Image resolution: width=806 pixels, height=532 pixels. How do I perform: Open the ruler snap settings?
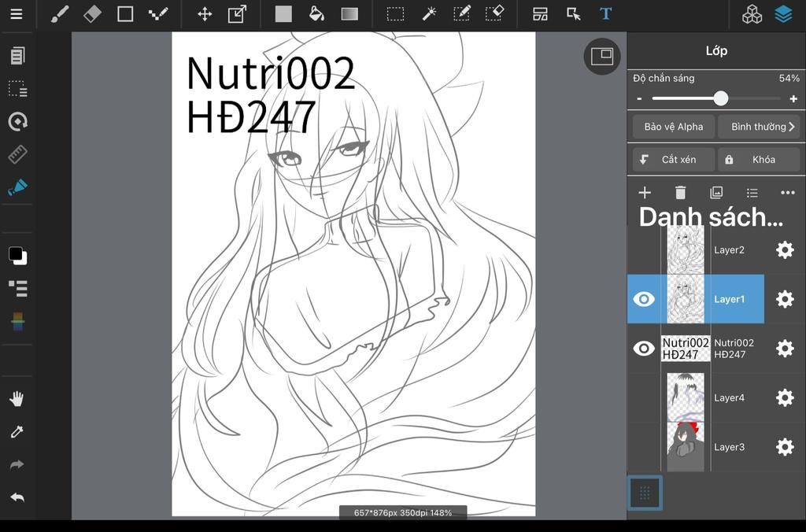17,154
